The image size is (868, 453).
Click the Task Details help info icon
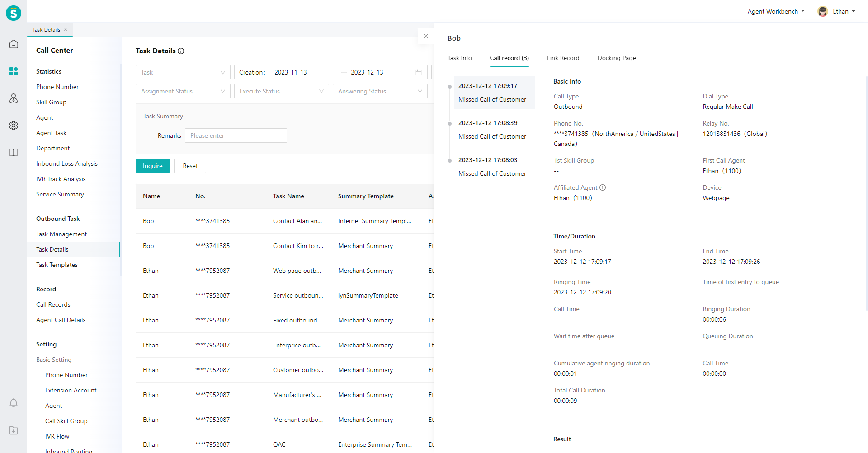tap(181, 51)
